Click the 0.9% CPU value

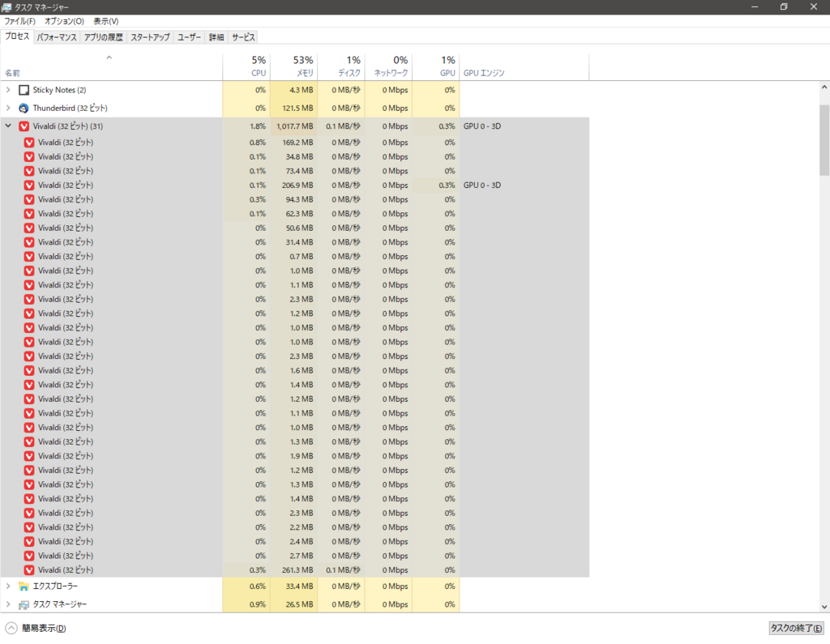tap(258, 604)
